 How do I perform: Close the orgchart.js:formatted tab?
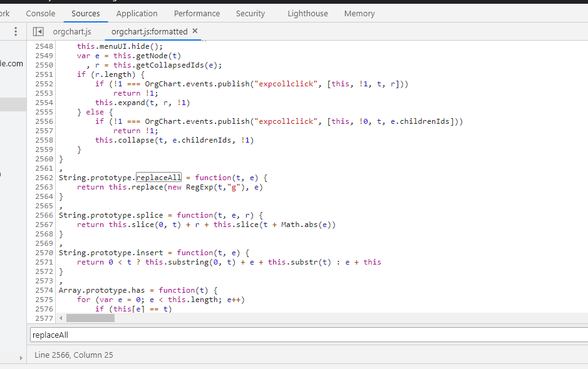click(x=193, y=31)
